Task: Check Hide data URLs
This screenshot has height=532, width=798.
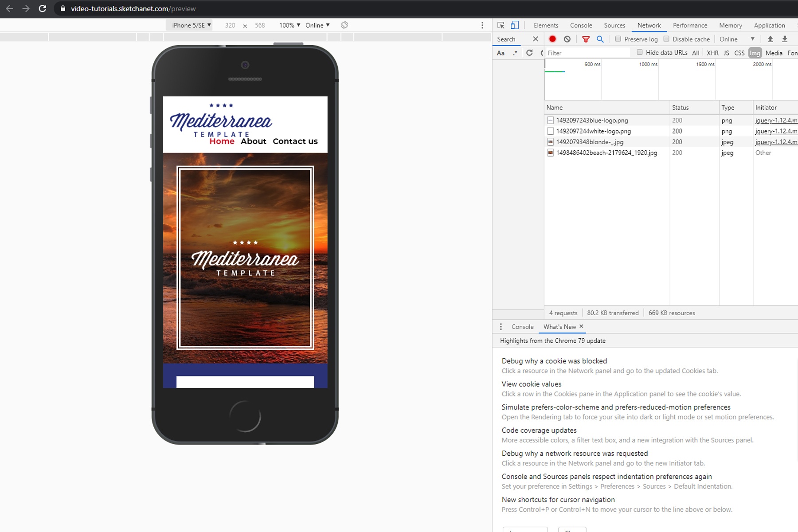Action: 639,52
